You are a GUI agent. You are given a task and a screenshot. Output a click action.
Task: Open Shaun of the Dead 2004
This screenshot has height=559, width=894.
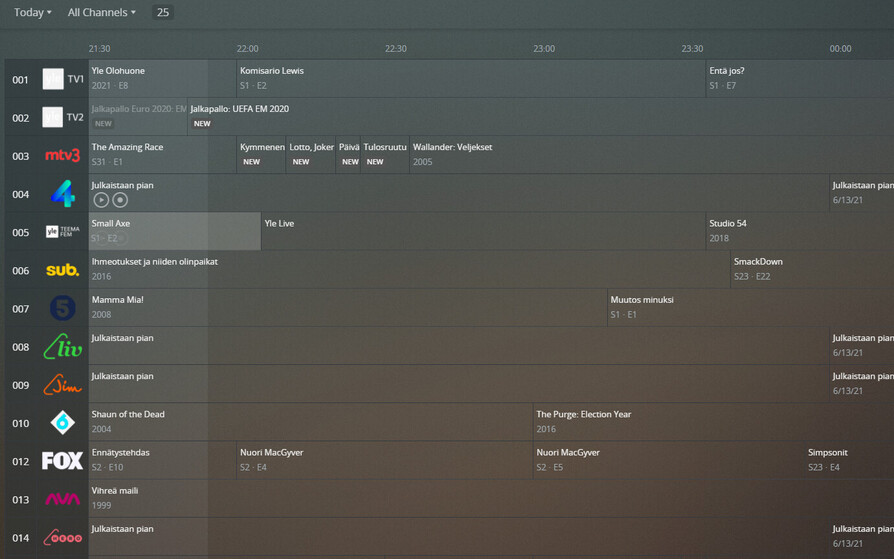point(311,423)
